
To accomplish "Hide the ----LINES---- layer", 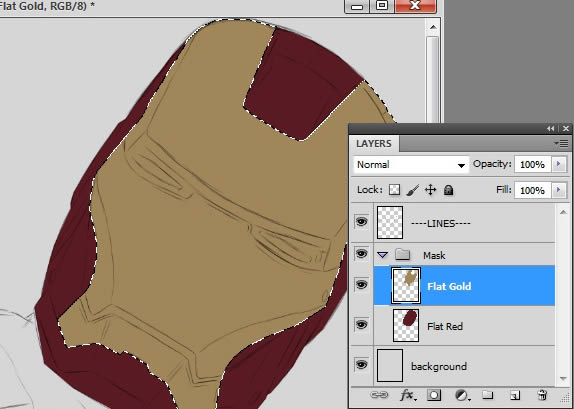I will pyautogui.click(x=361, y=222).
